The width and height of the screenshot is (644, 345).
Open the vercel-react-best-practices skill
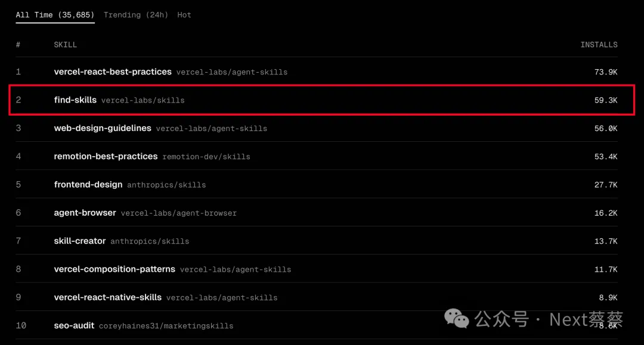[113, 72]
